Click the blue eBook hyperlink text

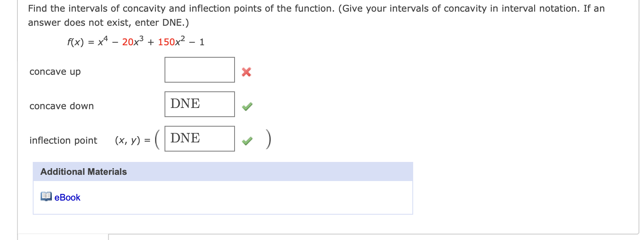point(67,197)
